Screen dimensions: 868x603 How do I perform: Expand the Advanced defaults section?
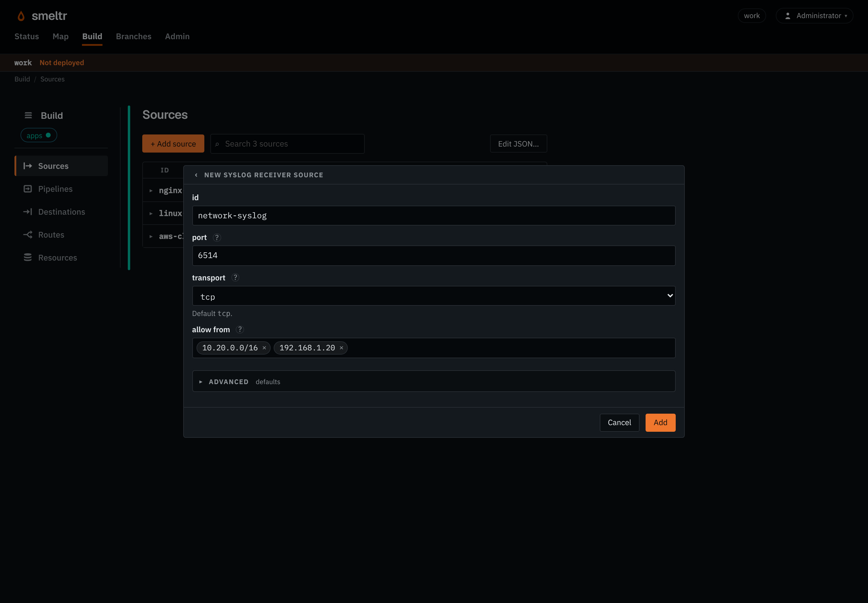[434, 381]
